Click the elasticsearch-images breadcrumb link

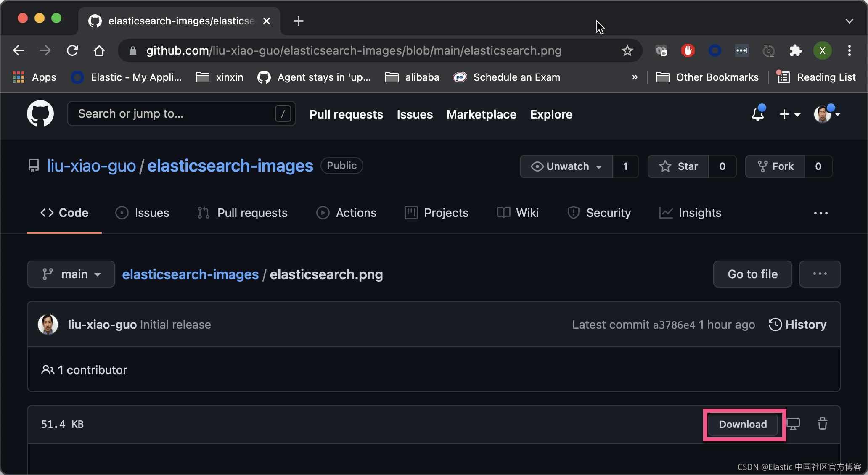click(x=191, y=274)
